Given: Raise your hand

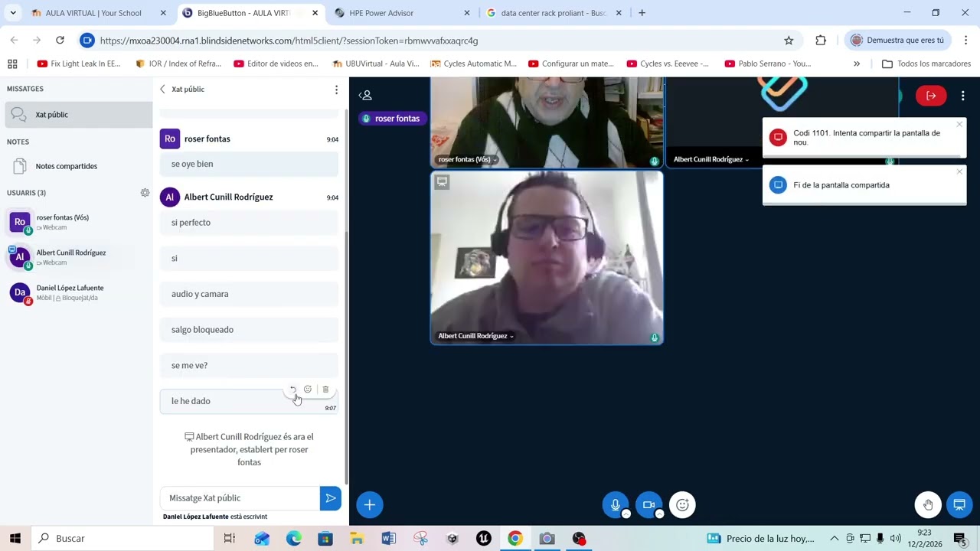Looking at the screenshot, I should tap(928, 504).
